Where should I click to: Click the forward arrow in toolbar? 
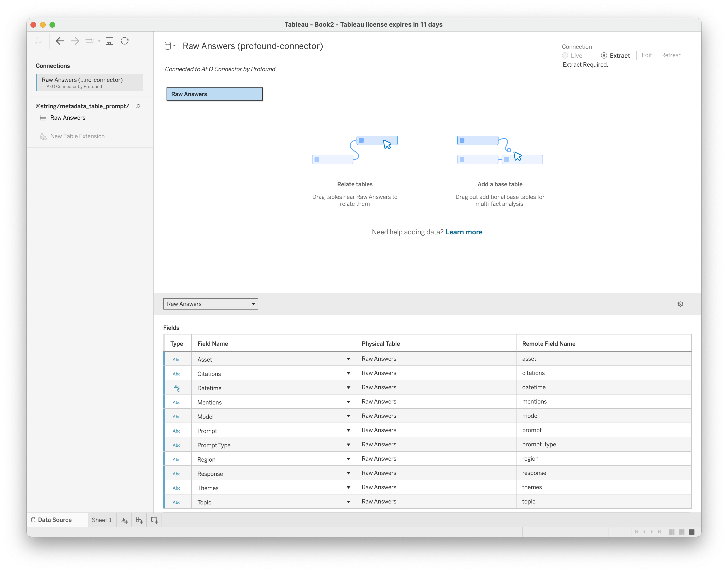[x=75, y=41]
